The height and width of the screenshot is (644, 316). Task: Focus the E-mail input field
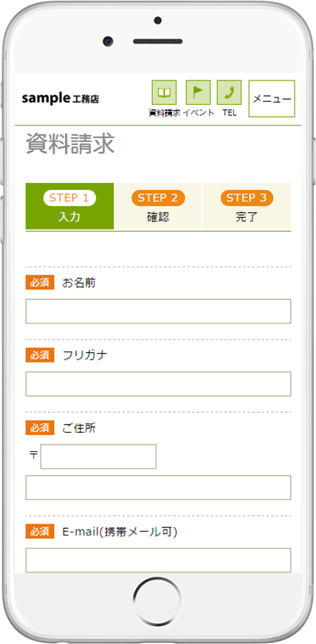tap(159, 560)
